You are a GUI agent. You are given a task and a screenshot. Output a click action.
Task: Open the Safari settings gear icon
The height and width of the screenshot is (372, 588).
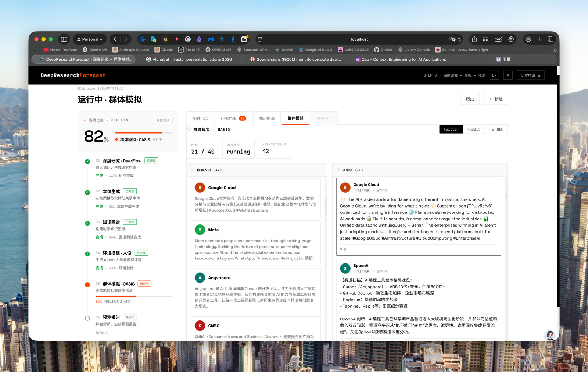pos(511,39)
